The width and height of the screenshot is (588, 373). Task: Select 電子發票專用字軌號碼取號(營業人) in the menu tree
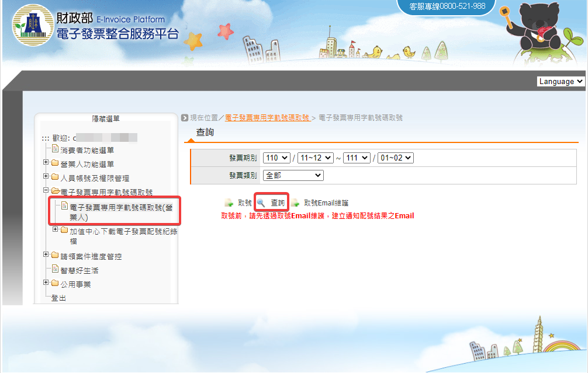click(124, 211)
